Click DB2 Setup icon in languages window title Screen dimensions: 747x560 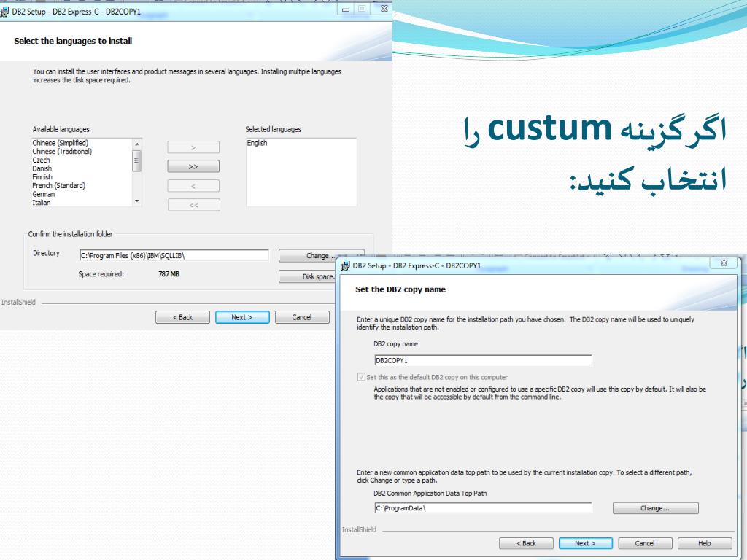tap(4, 12)
